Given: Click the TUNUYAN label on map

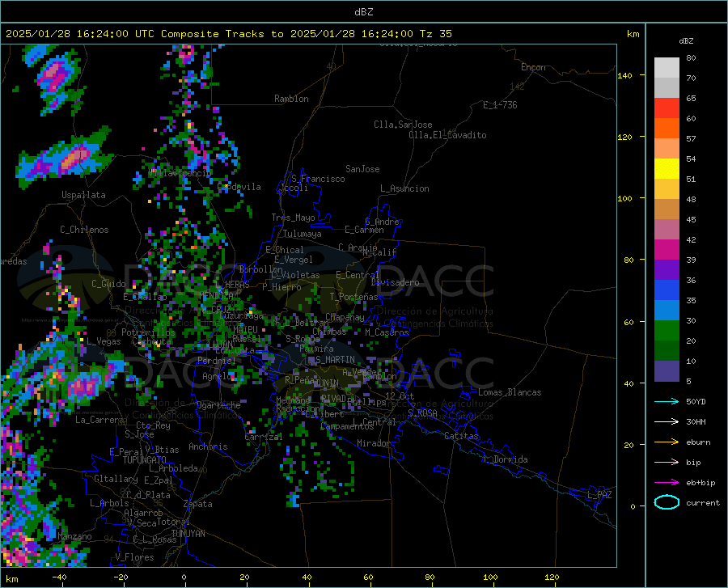Looking at the screenshot, I should [188, 533].
